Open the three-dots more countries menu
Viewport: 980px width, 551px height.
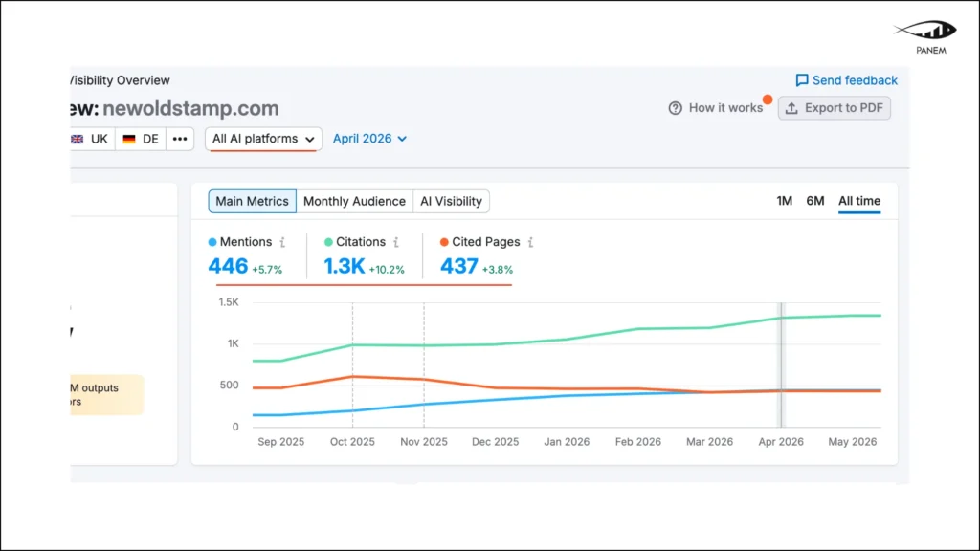pos(180,139)
